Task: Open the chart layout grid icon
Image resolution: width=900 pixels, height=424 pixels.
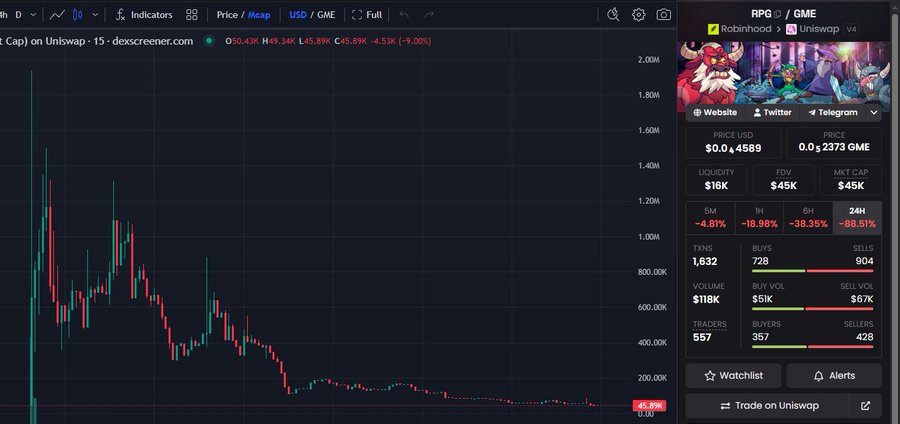Action: pyautogui.click(x=192, y=15)
